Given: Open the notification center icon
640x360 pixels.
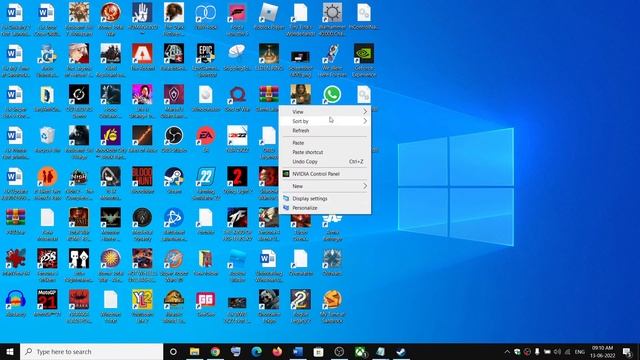Looking at the screenshot, I should click(x=628, y=351).
